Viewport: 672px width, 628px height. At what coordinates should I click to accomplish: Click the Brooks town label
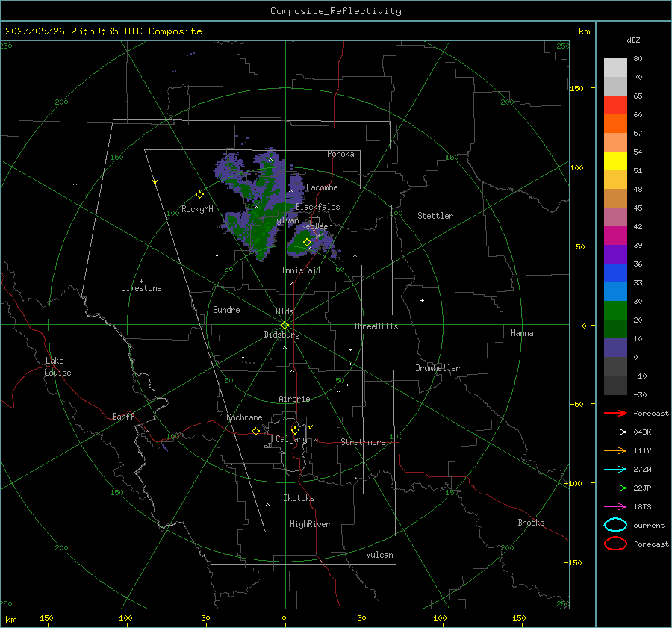(x=531, y=523)
